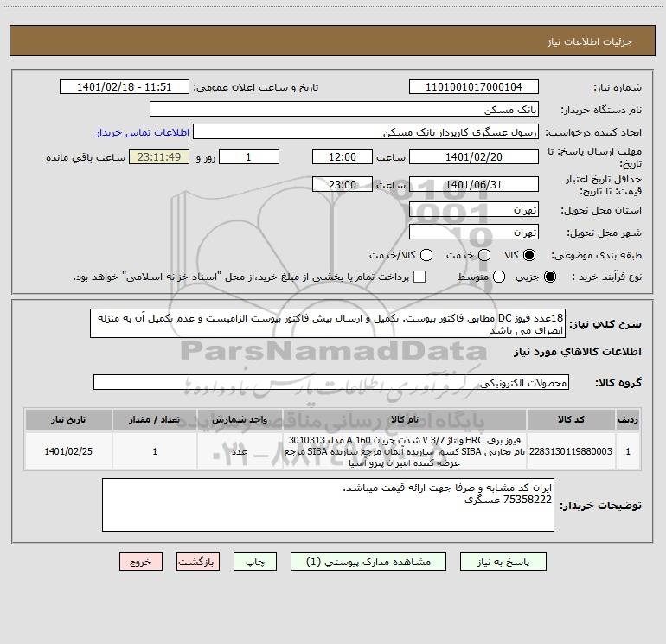Click the response deadline date 1401/02/20

click(x=474, y=156)
